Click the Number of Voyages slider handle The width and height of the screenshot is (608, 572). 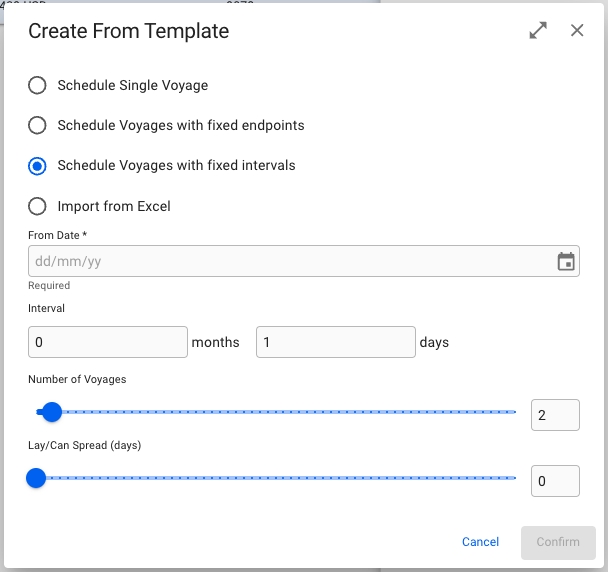(x=52, y=412)
